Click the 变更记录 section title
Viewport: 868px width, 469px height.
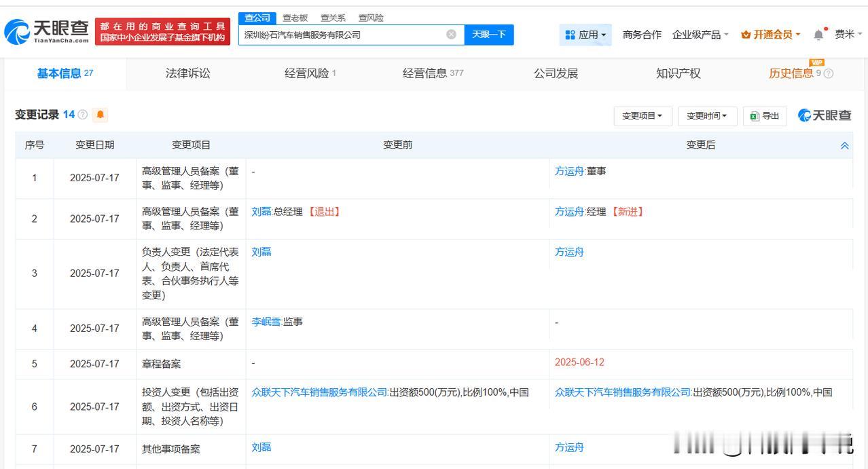click(37, 115)
